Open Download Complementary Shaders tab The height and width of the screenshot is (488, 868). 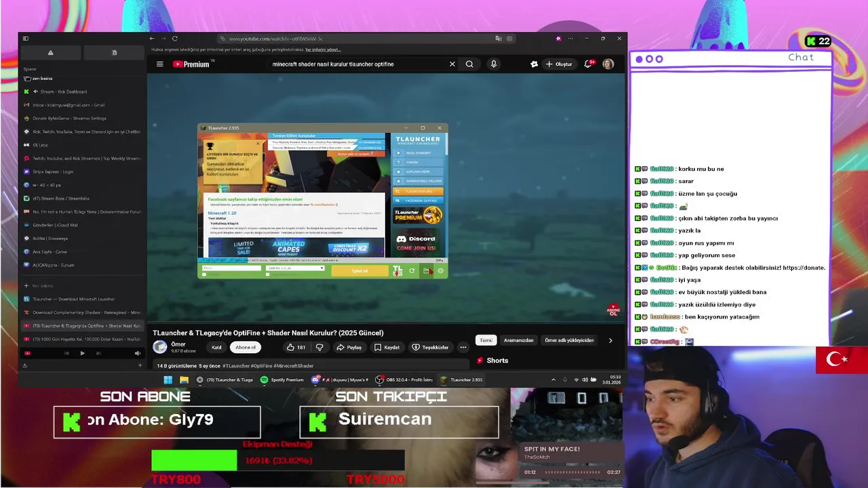point(81,312)
